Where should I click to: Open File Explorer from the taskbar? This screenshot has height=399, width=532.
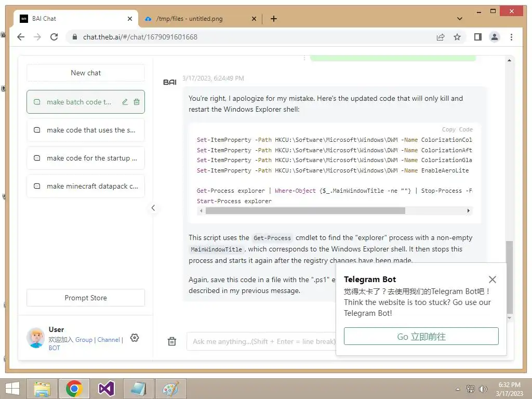[43, 389]
